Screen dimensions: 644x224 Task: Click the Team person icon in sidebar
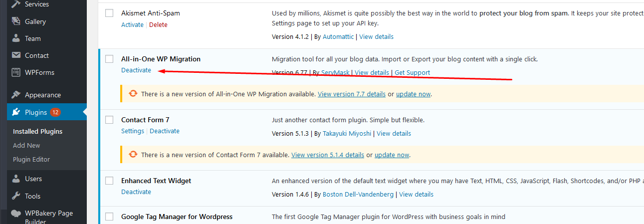16,38
